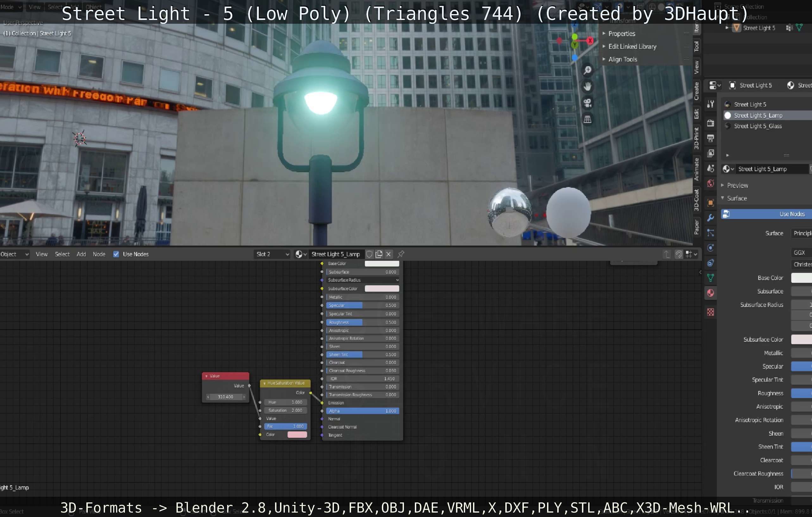Open the Scene properties icon
The height and width of the screenshot is (517, 812).
click(710, 168)
